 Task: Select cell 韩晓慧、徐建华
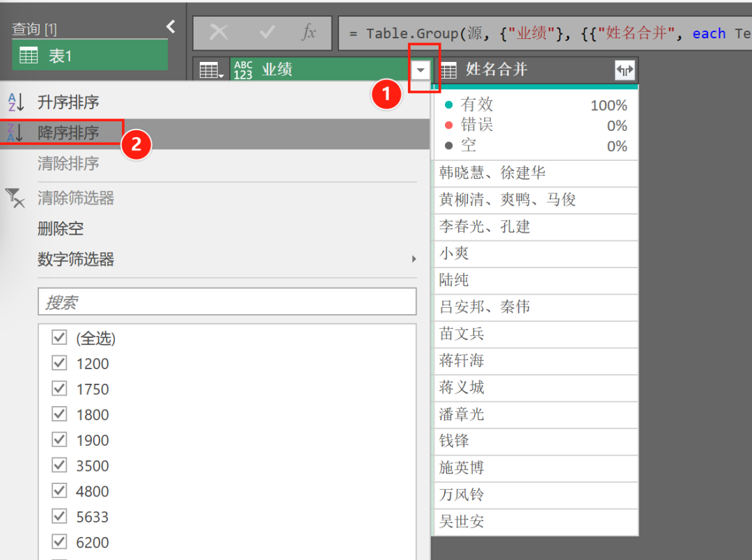pos(536,173)
